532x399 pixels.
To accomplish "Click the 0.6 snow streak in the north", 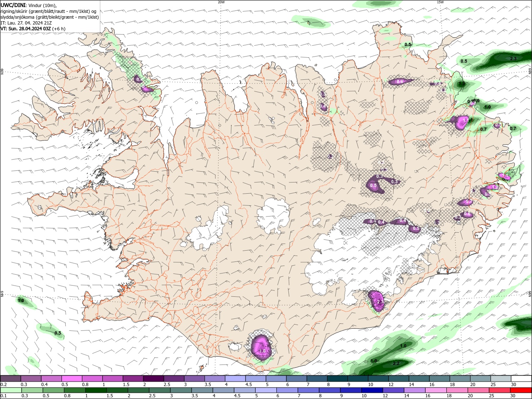I will (x=401, y=81).
